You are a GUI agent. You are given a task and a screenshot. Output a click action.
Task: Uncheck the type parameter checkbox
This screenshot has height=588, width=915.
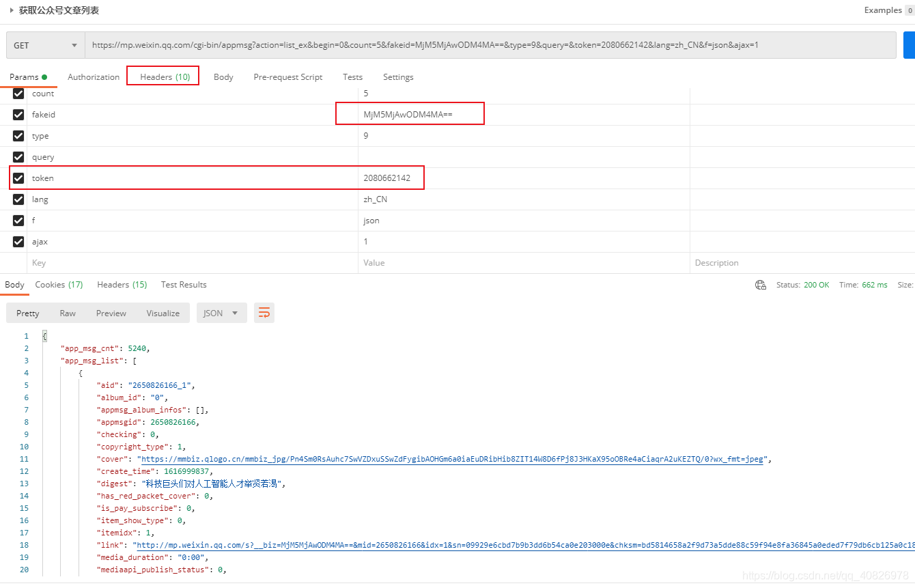pyautogui.click(x=18, y=136)
